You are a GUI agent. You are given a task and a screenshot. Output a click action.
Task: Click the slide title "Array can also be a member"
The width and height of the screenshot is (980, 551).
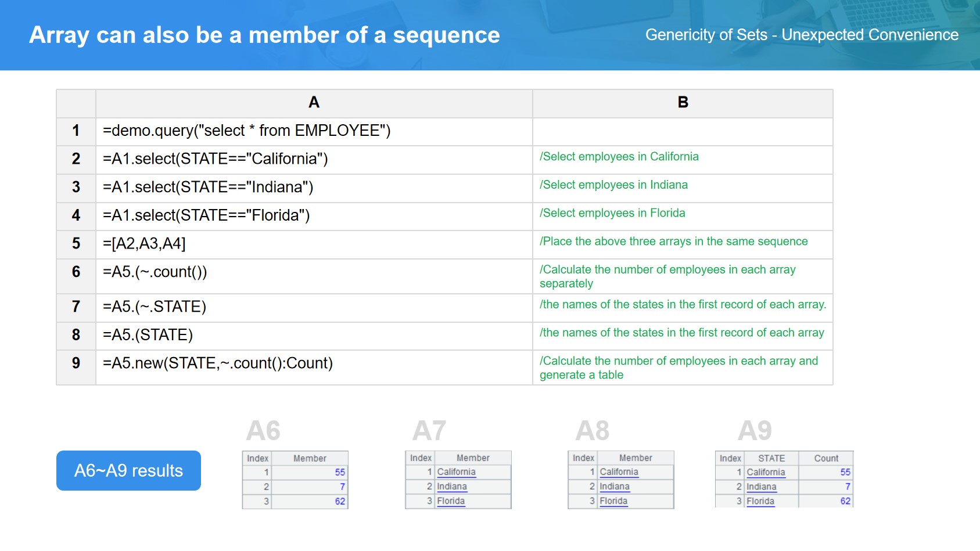264,35
